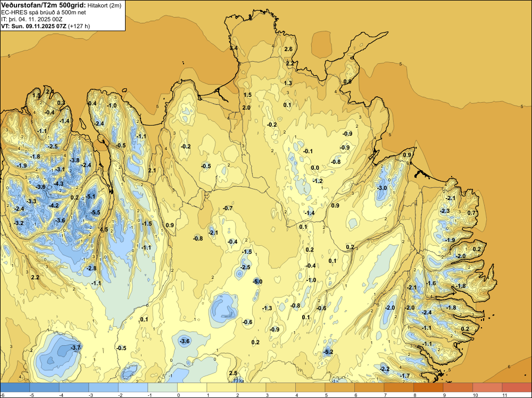
Task: Click the temperature value '-5.2'
Action: [x=328, y=352]
